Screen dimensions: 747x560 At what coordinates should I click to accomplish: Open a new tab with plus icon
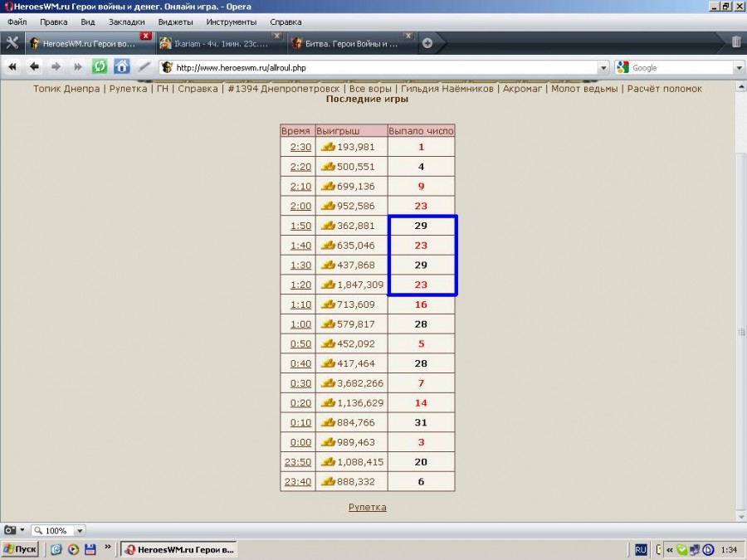pos(427,43)
